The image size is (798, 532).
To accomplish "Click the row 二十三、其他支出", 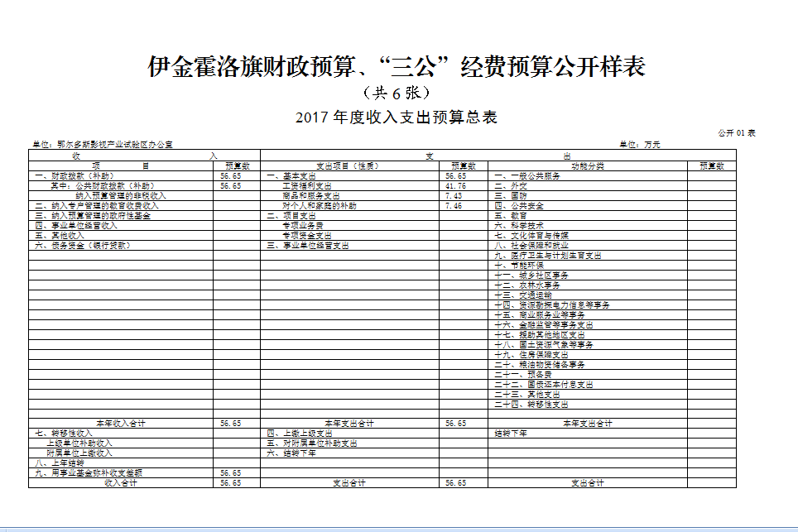I will (x=587, y=394).
